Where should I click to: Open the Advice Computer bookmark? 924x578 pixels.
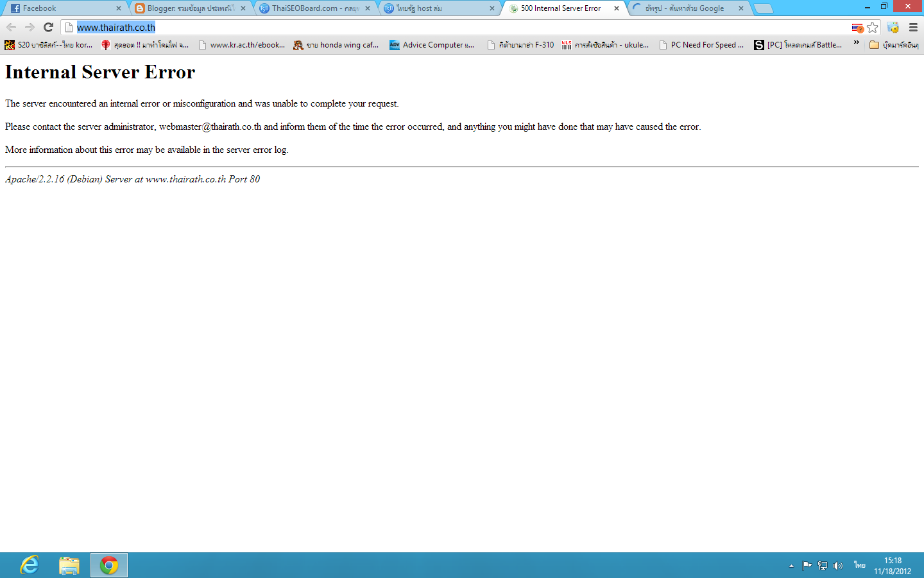click(x=432, y=45)
